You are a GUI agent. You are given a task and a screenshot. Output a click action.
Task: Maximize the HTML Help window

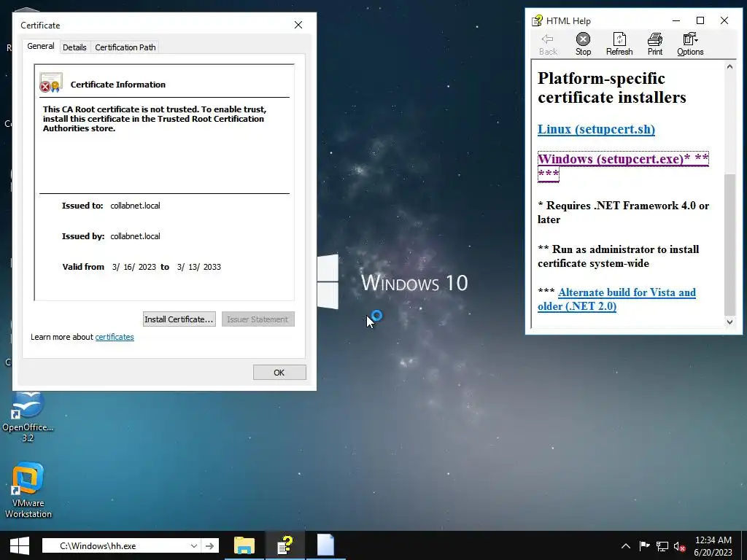[700, 20]
